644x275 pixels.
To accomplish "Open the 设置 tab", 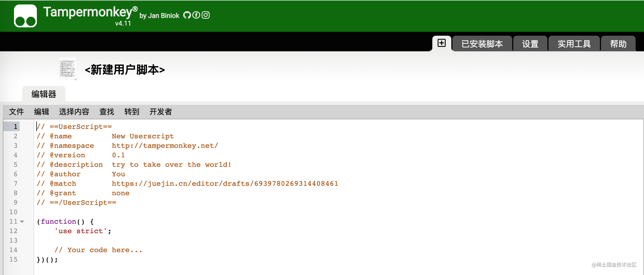I will [x=530, y=44].
